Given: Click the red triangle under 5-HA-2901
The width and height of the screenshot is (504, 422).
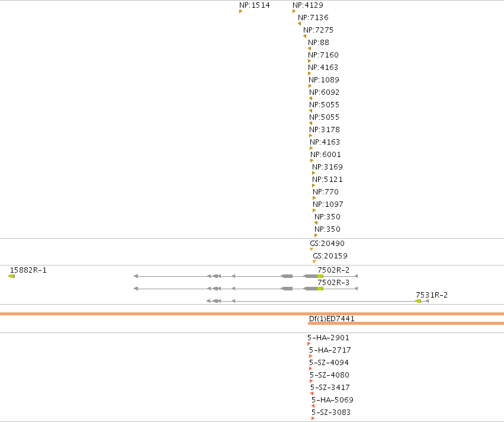Looking at the screenshot, I should [309, 344].
